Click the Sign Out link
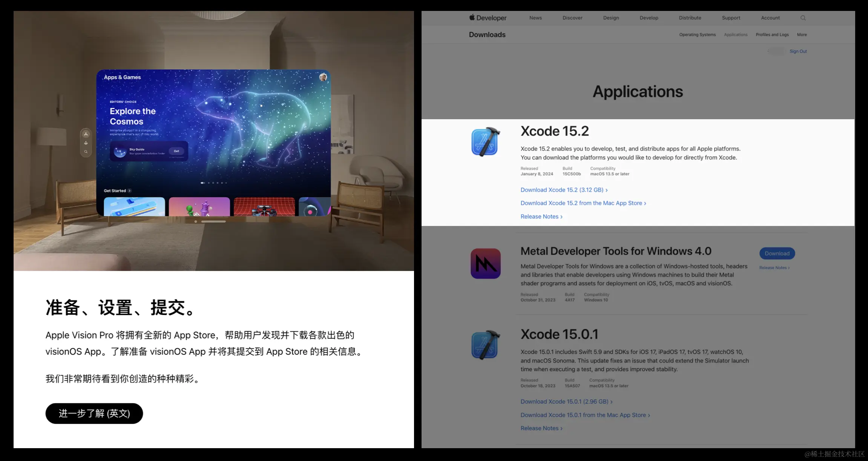868x461 pixels. pos(798,51)
